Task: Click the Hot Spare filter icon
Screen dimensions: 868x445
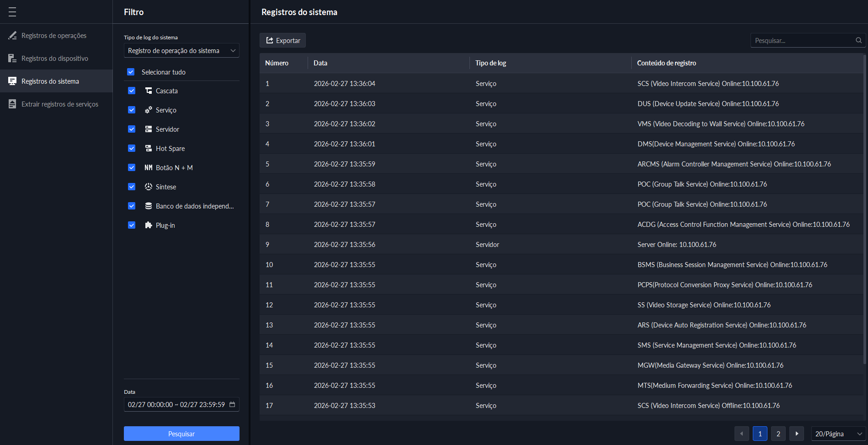Action: tap(149, 148)
